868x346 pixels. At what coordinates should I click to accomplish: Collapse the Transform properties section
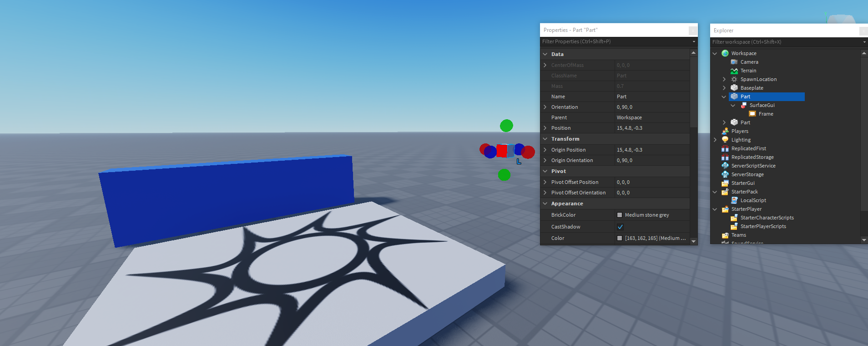(545, 139)
